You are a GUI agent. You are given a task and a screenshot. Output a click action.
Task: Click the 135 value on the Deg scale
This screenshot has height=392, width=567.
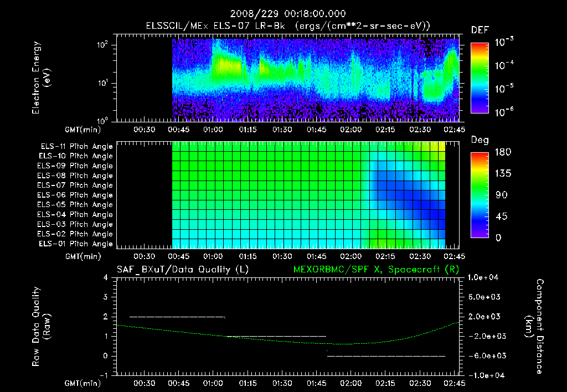tap(503, 174)
